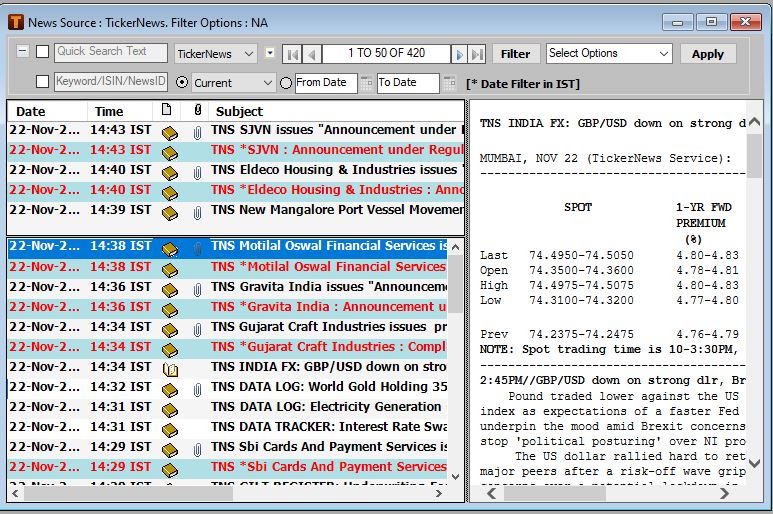The width and height of the screenshot is (773, 514).
Task: Open attachment clip for Eldeco Housing issues row
Action: pos(197,172)
